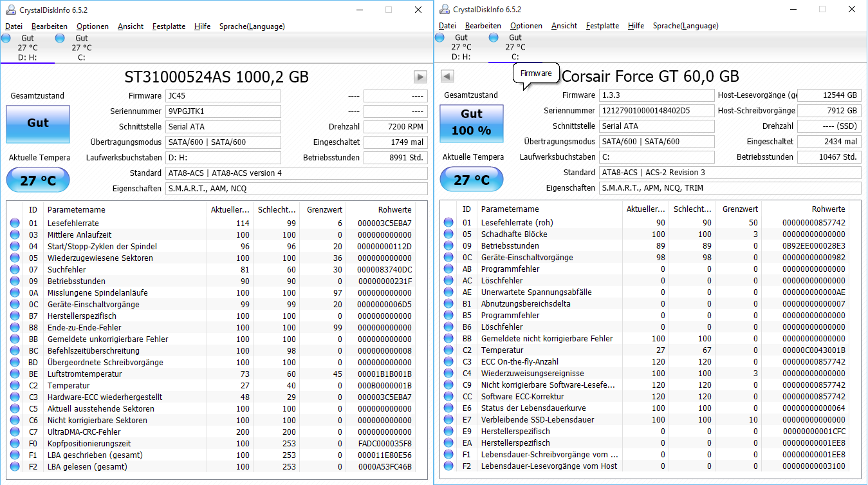Click Drehzahl field 7200 RPM
868x485 pixels.
(395, 127)
